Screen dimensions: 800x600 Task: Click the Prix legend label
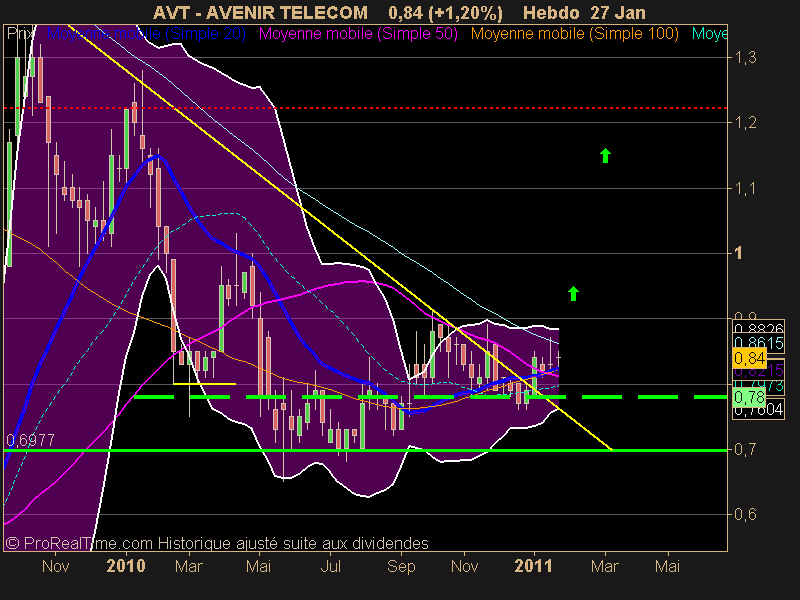pos(20,34)
